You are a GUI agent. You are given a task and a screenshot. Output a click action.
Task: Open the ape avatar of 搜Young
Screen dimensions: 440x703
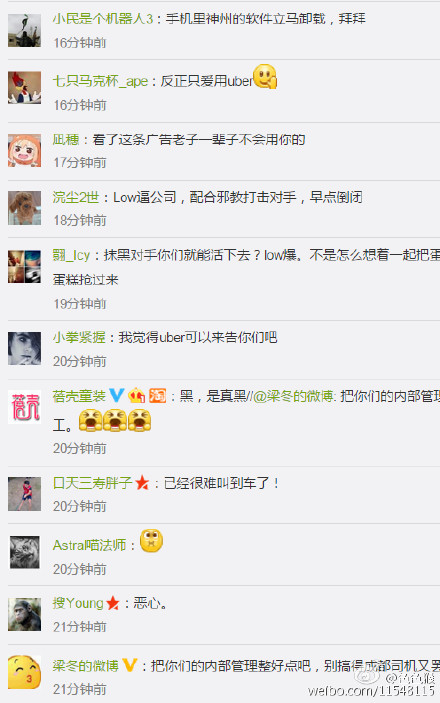tap(25, 614)
